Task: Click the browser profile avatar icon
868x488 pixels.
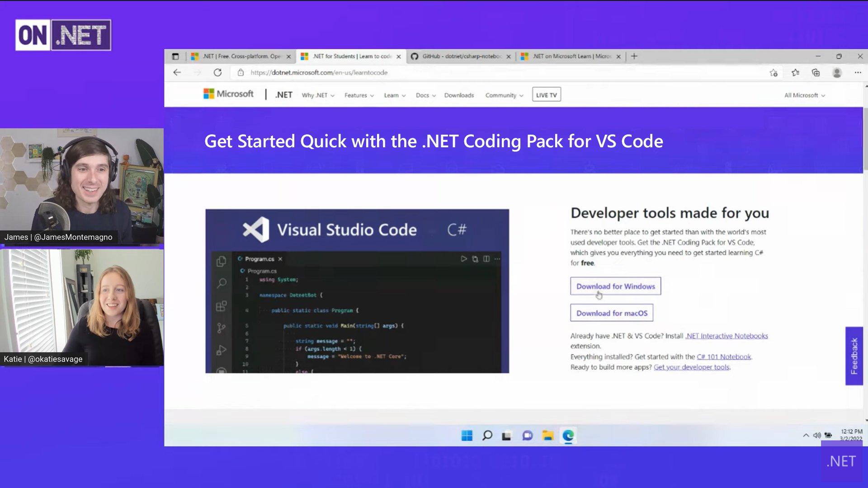Action: (837, 72)
